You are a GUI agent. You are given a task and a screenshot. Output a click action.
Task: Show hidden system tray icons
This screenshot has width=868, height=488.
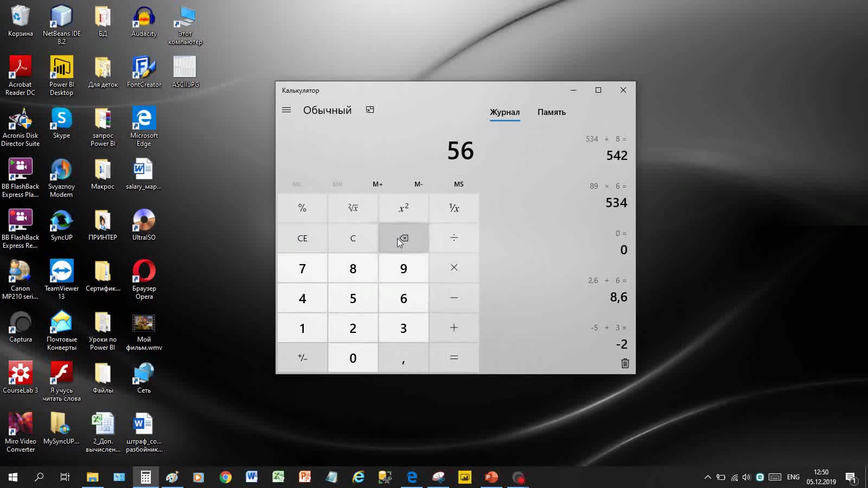(x=707, y=477)
